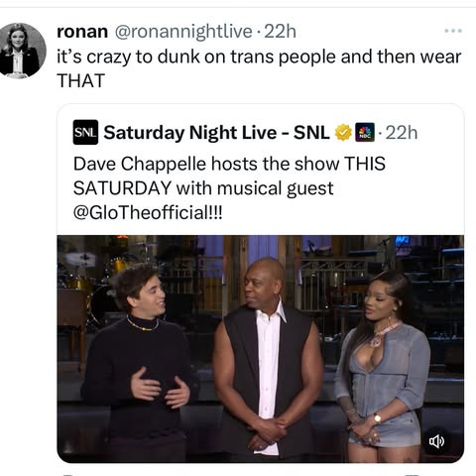Image resolution: width=476 pixels, height=476 pixels.
Task: Follow the @GloTheofficial mention
Action: 148,212
